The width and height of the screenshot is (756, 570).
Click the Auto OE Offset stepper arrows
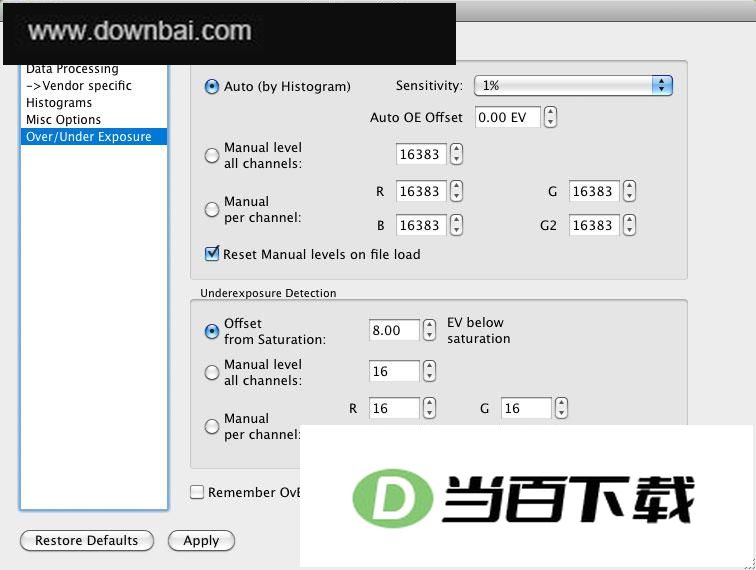550,117
